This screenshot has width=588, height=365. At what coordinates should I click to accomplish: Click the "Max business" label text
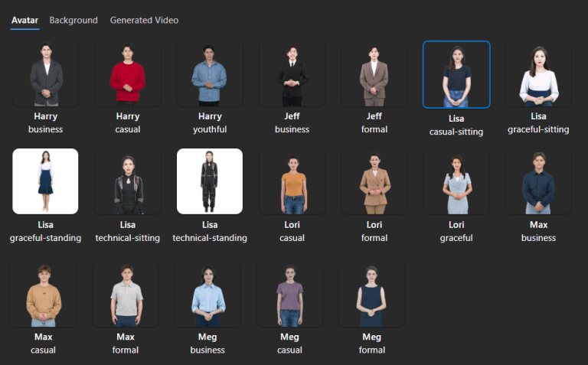pyautogui.click(x=538, y=231)
